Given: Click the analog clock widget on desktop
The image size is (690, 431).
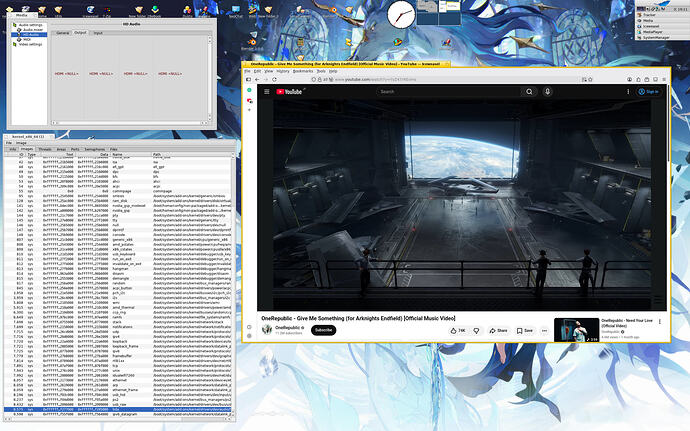Looking at the screenshot, I should 401,15.
